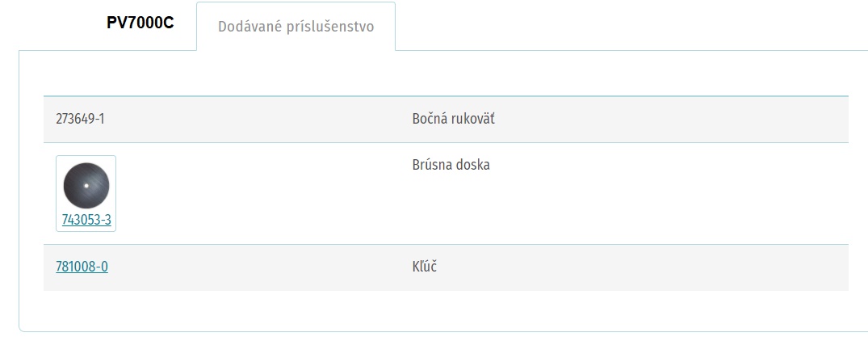
Task: Click the round sanding disc thumbnail
Action: [x=86, y=185]
